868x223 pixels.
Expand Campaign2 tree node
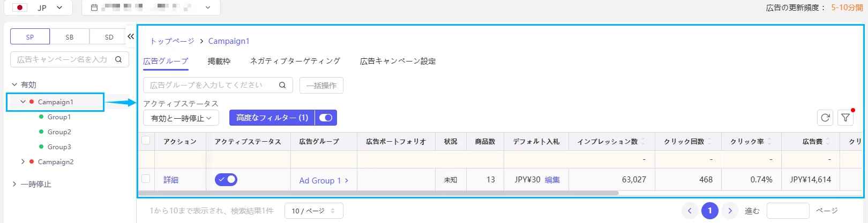(x=23, y=162)
